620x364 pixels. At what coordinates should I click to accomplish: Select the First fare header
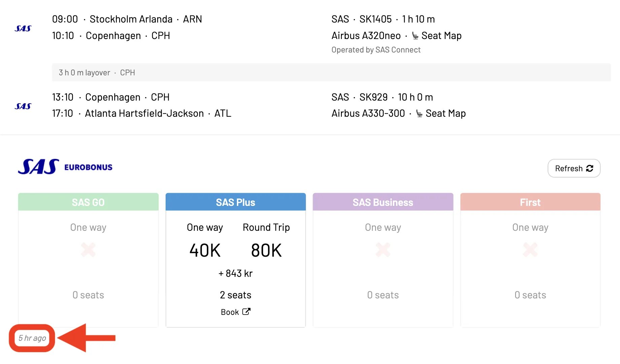click(x=530, y=202)
